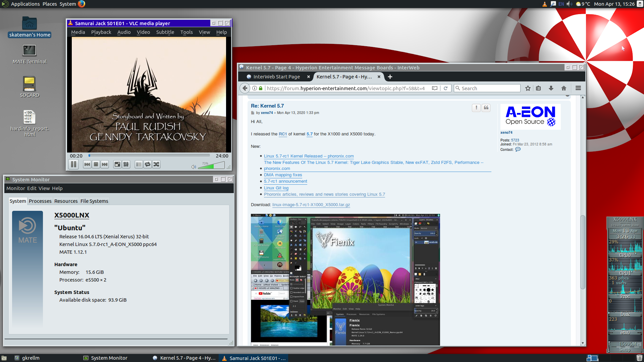Open the RC1 link in post
This screenshot has height=362, width=644.
pyautogui.click(x=283, y=134)
